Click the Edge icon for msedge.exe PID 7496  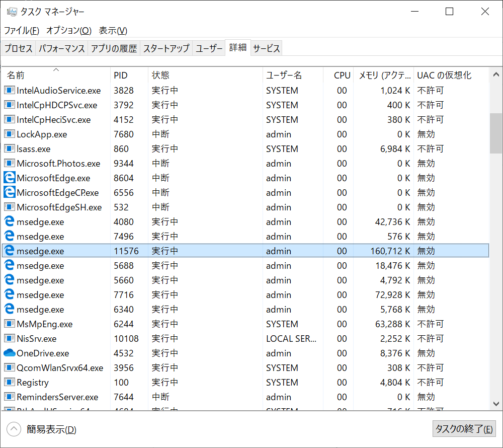(x=9, y=236)
